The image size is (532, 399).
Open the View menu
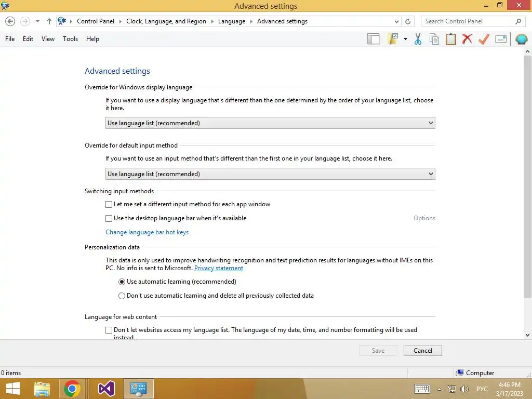pyautogui.click(x=48, y=39)
